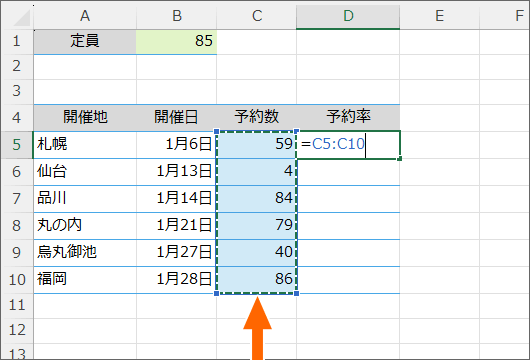530x360 pixels.
Task: Click reservation count cell 86
Action: tap(257, 280)
